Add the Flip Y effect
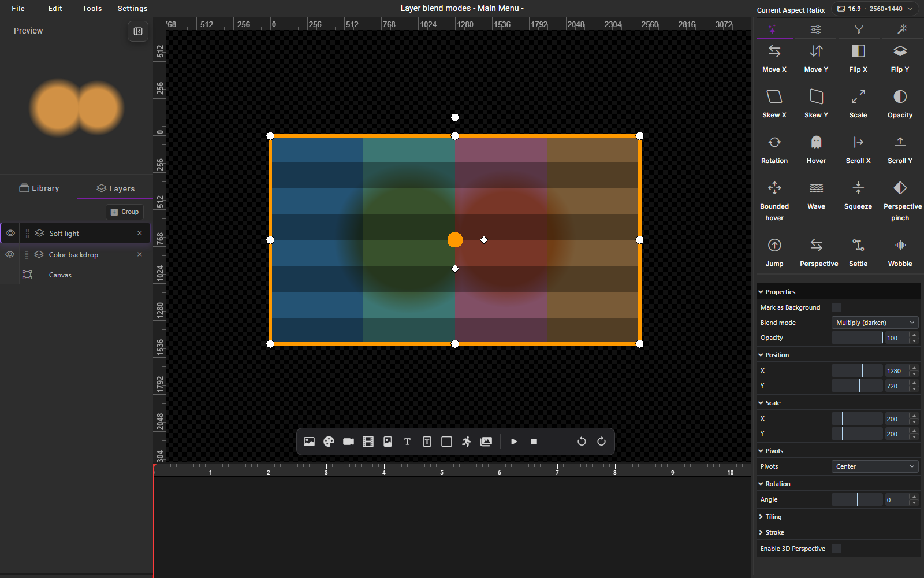924x578 pixels. [x=900, y=58]
